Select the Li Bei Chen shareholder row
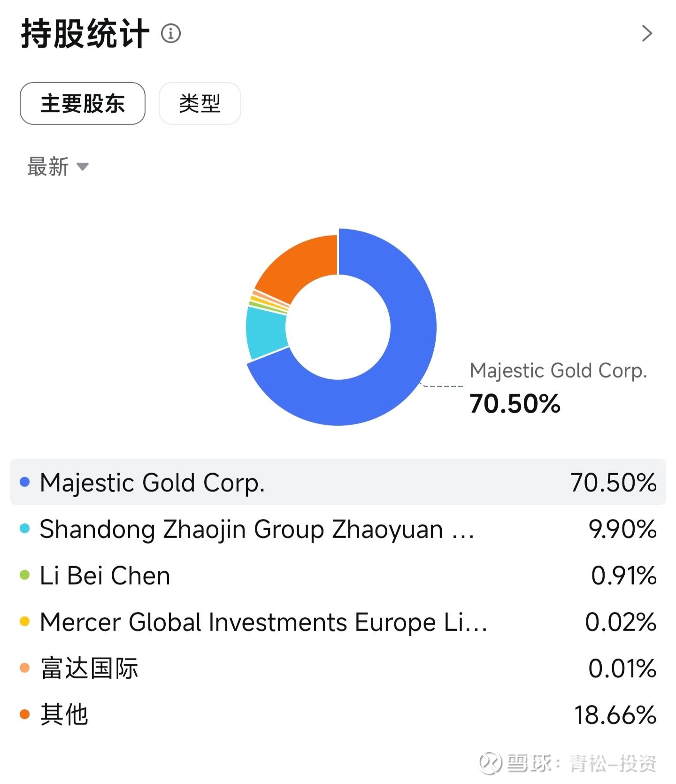676x784 pixels. click(338, 576)
